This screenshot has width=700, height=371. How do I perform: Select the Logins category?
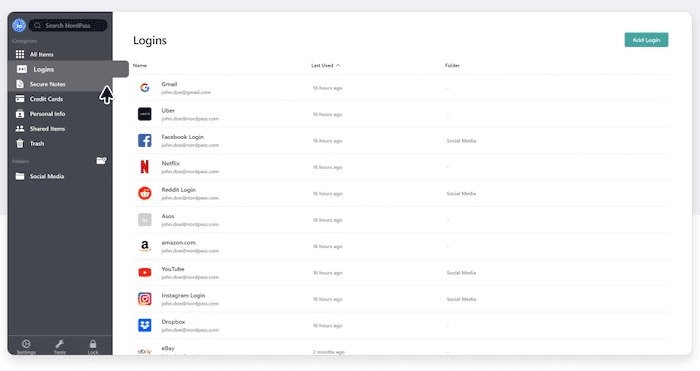(x=68, y=69)
